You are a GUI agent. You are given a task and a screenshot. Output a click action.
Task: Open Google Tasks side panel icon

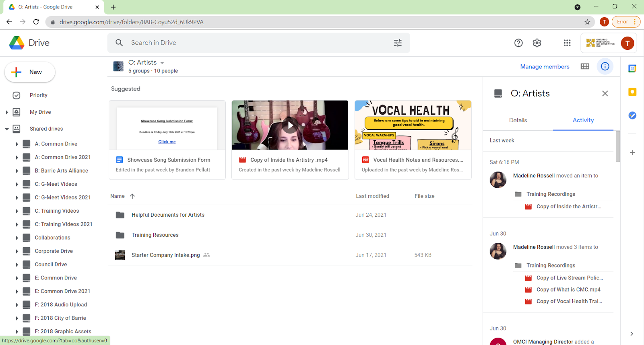point(632,115)
